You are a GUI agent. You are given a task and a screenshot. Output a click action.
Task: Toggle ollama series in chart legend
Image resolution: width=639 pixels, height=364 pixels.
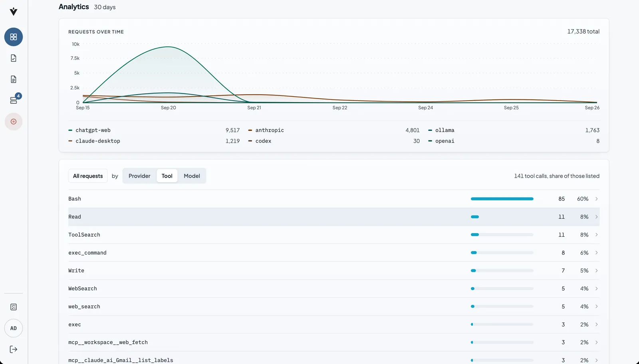point(514,130)
